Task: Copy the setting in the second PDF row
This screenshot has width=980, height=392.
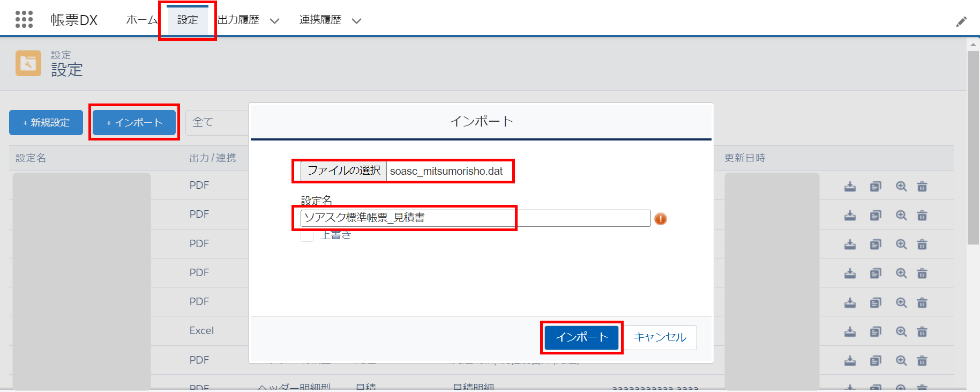Action: [x=876, y=215]
